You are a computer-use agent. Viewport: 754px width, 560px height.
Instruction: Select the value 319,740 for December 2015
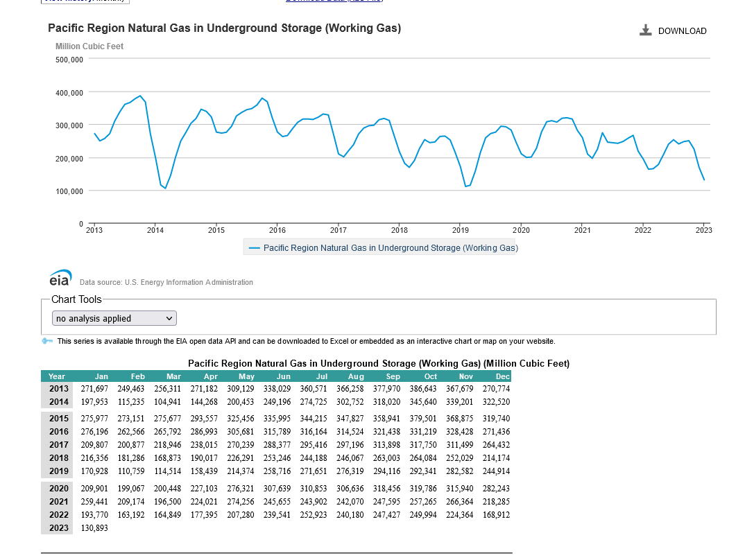tap(496, 419)
